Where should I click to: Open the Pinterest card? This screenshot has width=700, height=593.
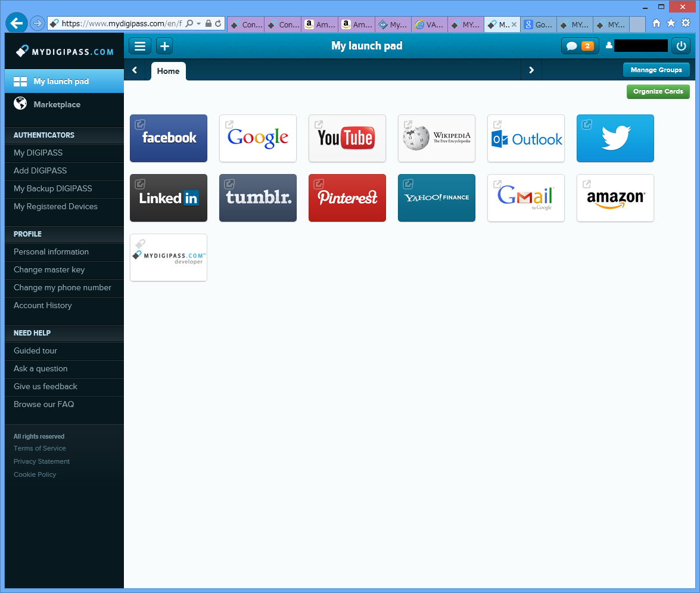(x=347, y=198)
